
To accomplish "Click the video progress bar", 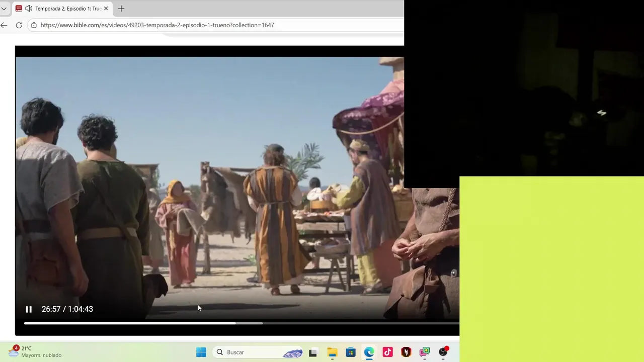I will click(x=242, y=323).
